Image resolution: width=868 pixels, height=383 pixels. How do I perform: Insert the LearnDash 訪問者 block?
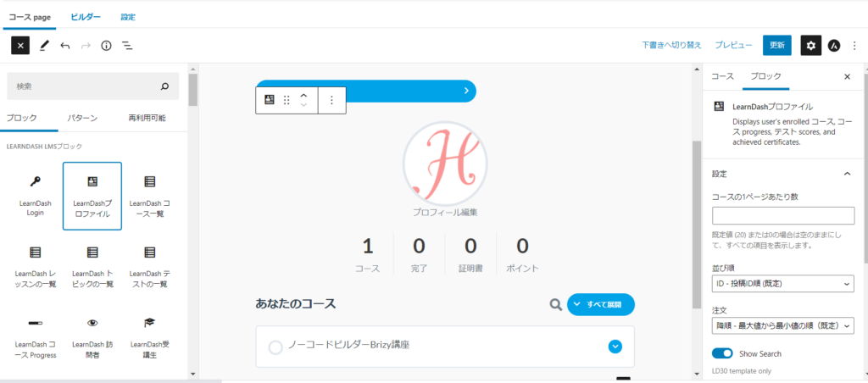(x=92, y=337)
